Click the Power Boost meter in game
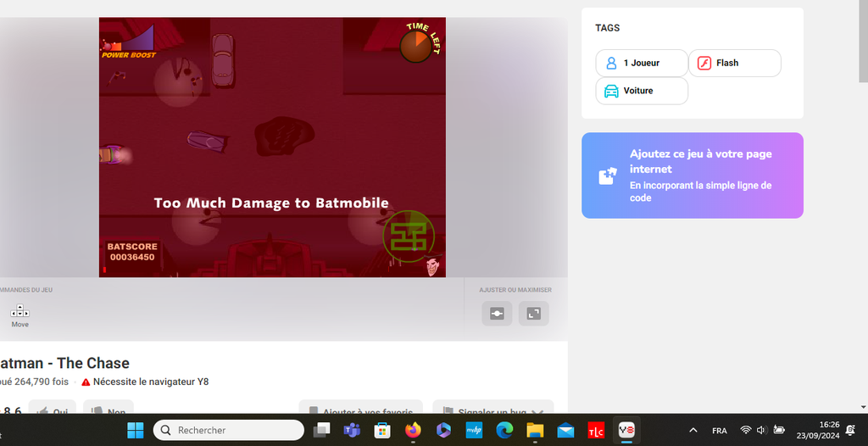 coord(129,42)
